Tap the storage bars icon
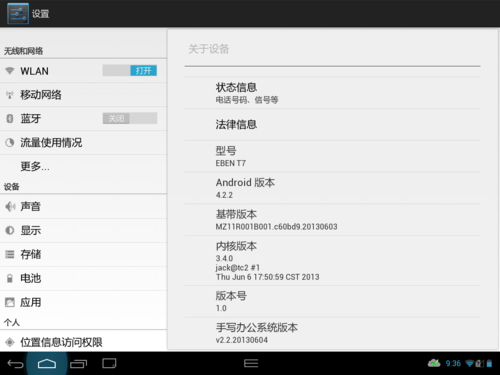 pos(10,255)
